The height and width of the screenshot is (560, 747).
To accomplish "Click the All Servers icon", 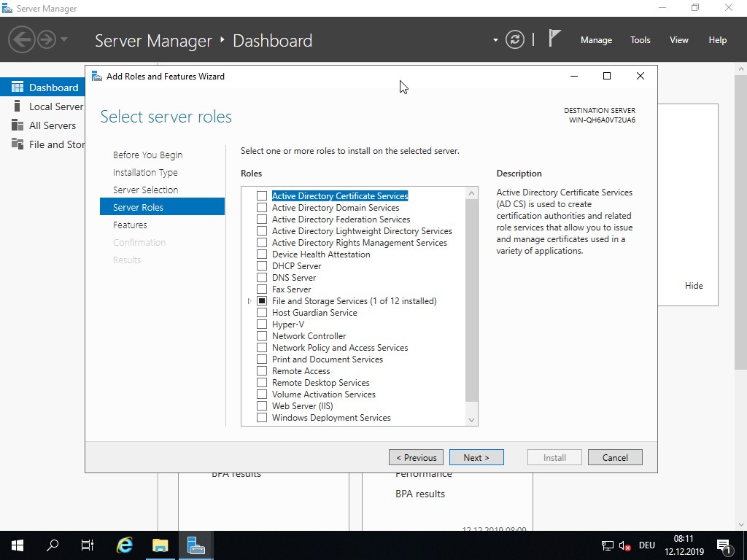I will click(18, 125).
